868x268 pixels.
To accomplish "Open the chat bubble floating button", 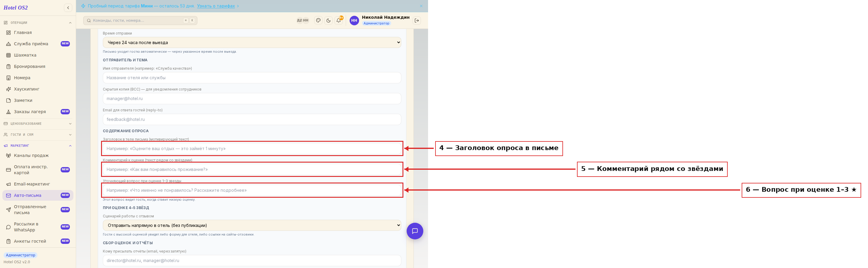I will [415, 231].
